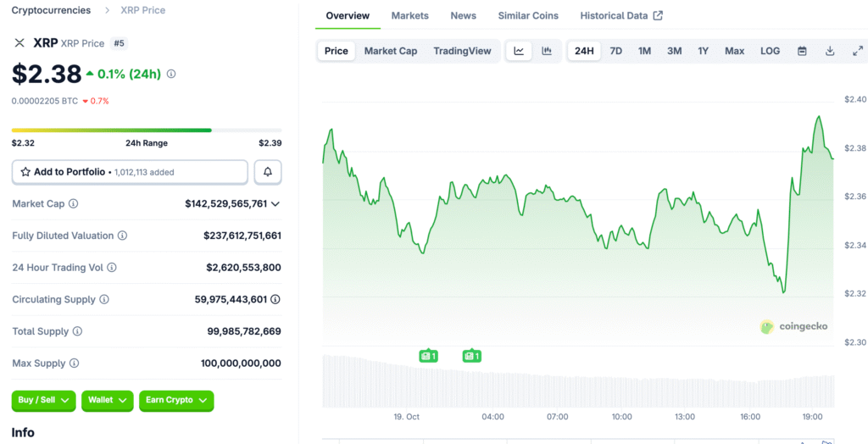The image size is (868, 444).
Task: Switch chart to Market Cap view
Action: click(x=391, y=51)
